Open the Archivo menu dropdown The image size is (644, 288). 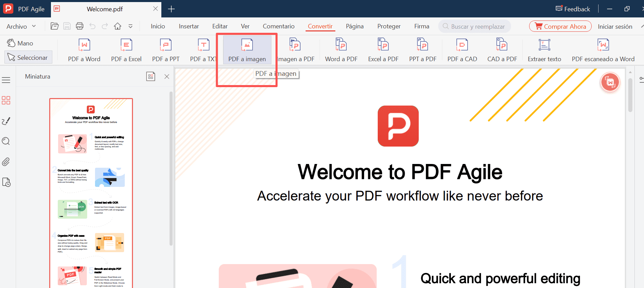[x=21, y=26]
